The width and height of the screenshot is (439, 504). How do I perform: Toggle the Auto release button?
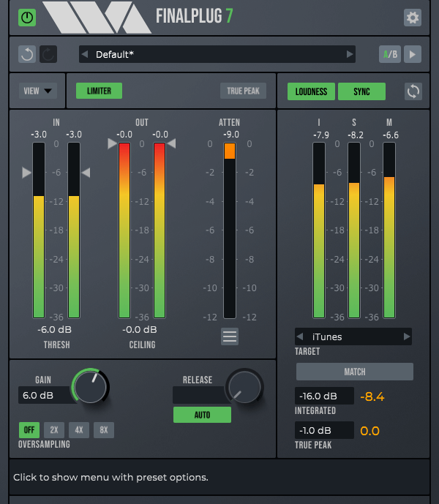click(x=202, y=415)
